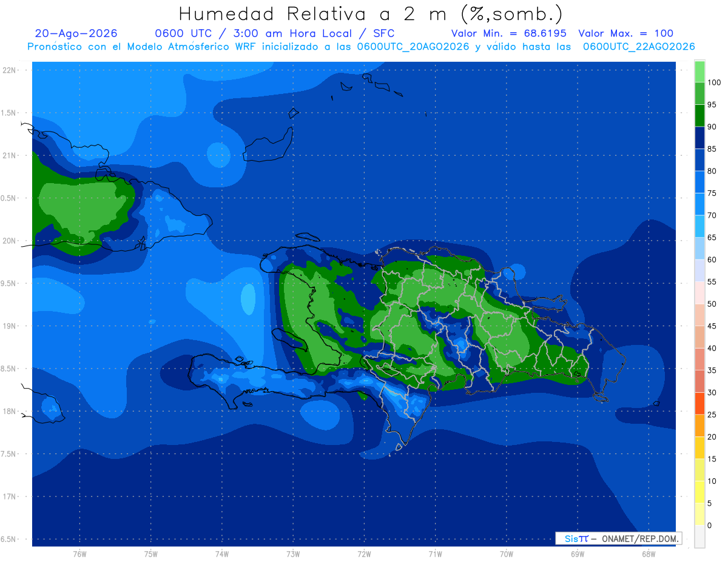
Task: Click the legend value '80'
Action: (712, 171)
